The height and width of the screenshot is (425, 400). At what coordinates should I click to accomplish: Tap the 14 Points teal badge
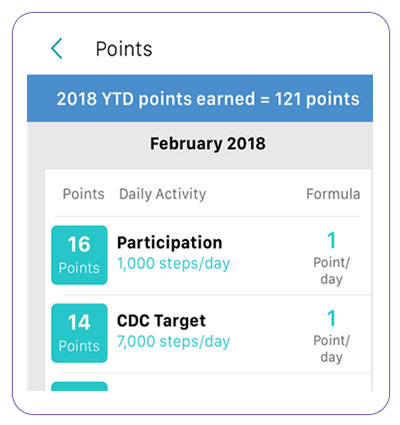(x=79, y=333)
